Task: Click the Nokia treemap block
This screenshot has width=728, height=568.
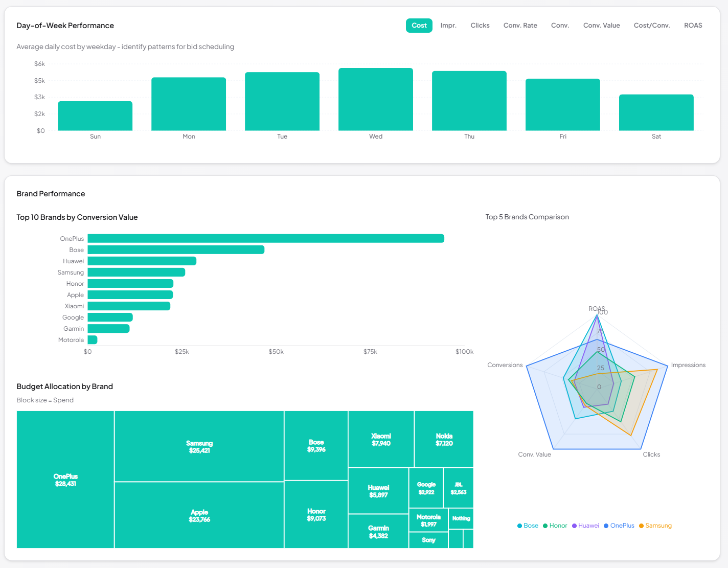Action: point(444,439)
